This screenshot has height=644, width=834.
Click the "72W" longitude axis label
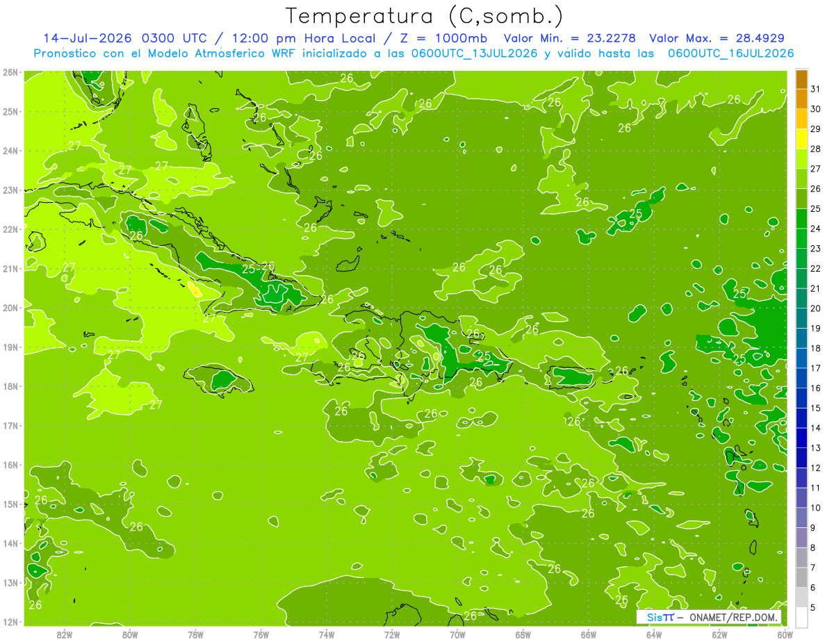(392, 635)
